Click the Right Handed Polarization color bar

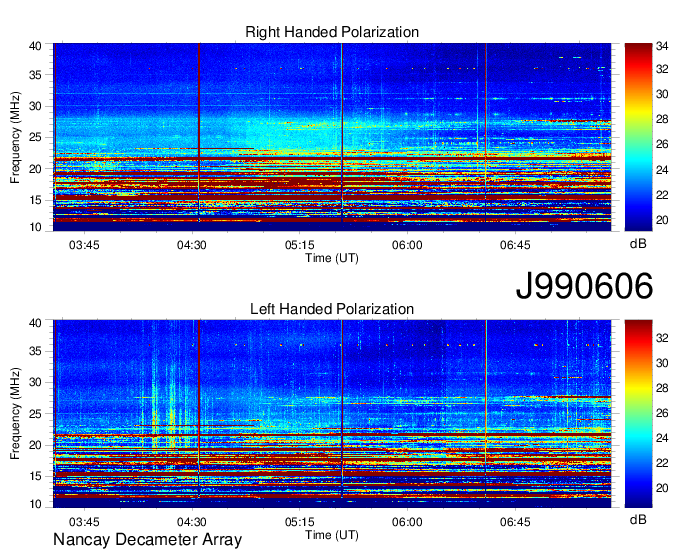[x=638, y=137]
